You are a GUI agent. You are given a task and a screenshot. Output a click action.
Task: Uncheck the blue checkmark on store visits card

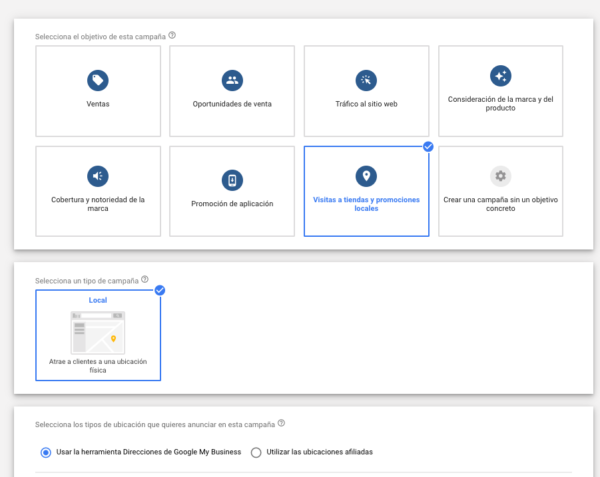pos(428,147)
